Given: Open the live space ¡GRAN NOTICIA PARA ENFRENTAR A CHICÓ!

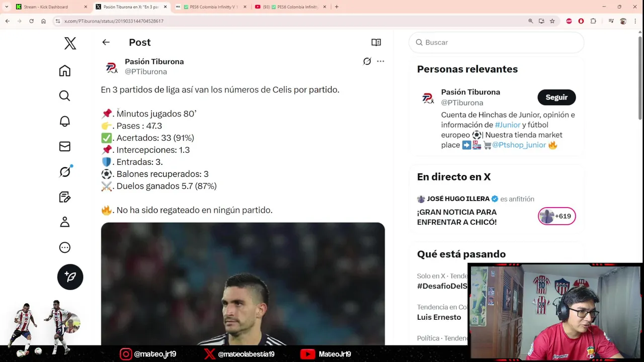Looking at the screenshot, I should (x=457, y=217).
